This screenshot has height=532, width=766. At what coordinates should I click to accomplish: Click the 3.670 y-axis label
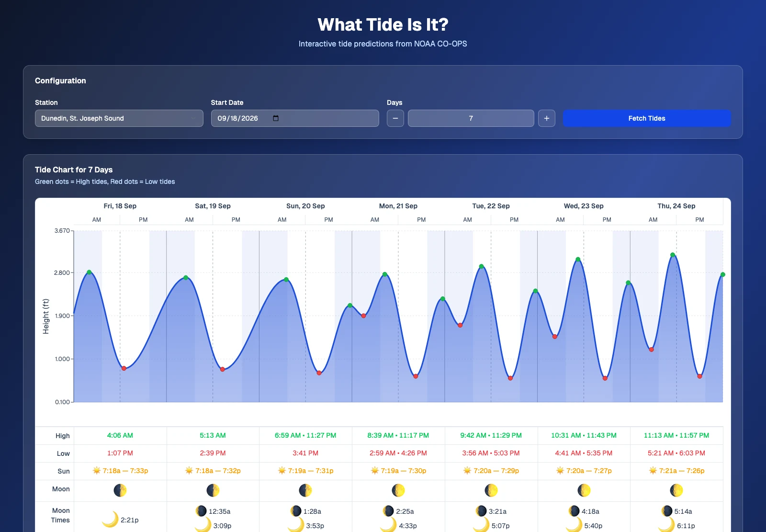tap(62, 230)
